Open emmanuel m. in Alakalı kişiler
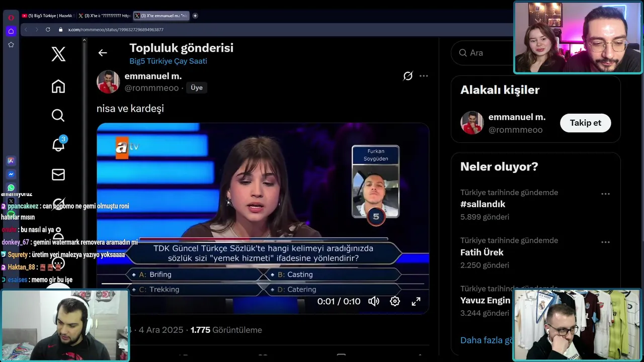The height and width of the screenshot is (362, 644). click(517, 117)
